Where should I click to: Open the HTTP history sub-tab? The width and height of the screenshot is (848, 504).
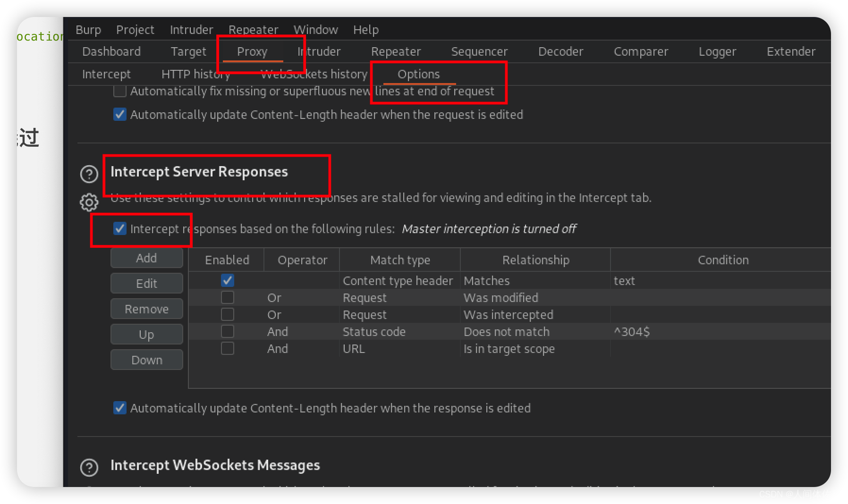coord(195,74)
